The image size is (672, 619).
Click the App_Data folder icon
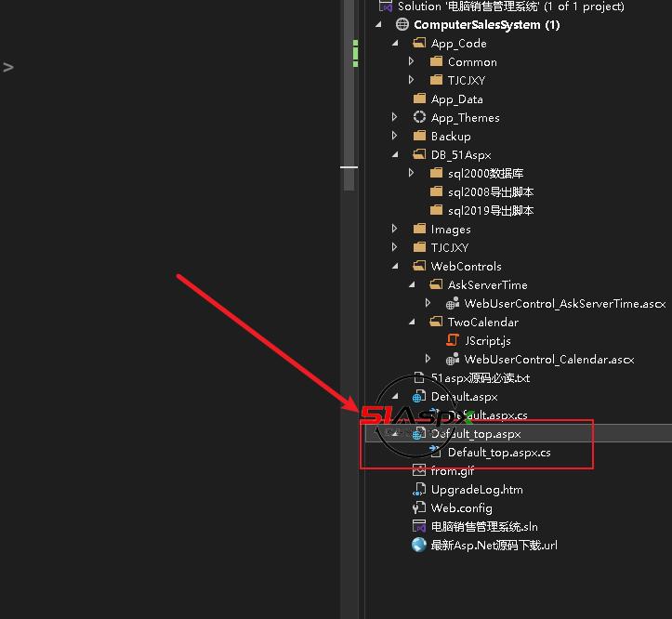(419, 99)
